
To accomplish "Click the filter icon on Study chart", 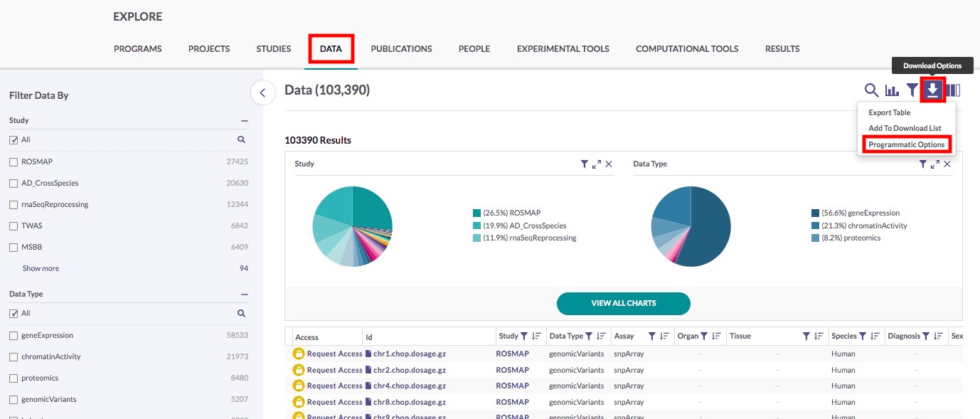I will pyautogui.click(x=585, y=164).
